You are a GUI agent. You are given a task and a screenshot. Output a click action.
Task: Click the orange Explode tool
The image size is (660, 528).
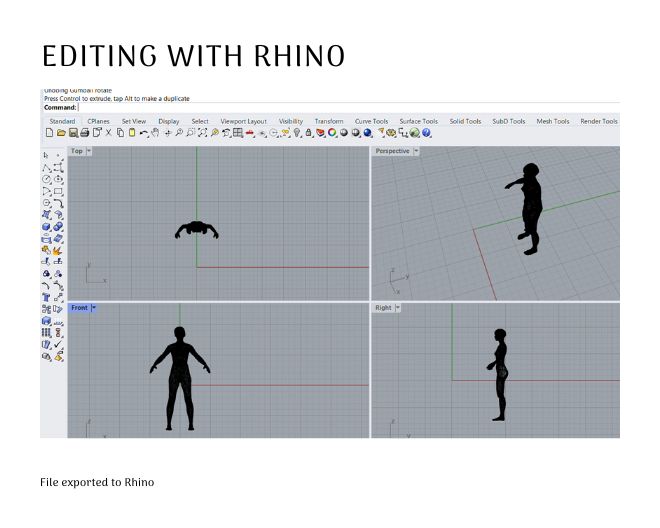tap(58, 251)
